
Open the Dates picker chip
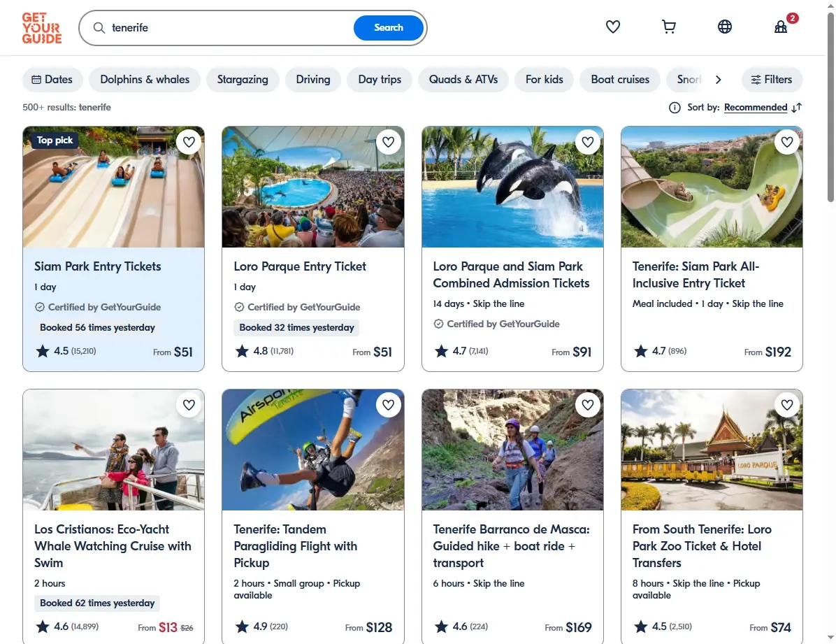point(52,80)
